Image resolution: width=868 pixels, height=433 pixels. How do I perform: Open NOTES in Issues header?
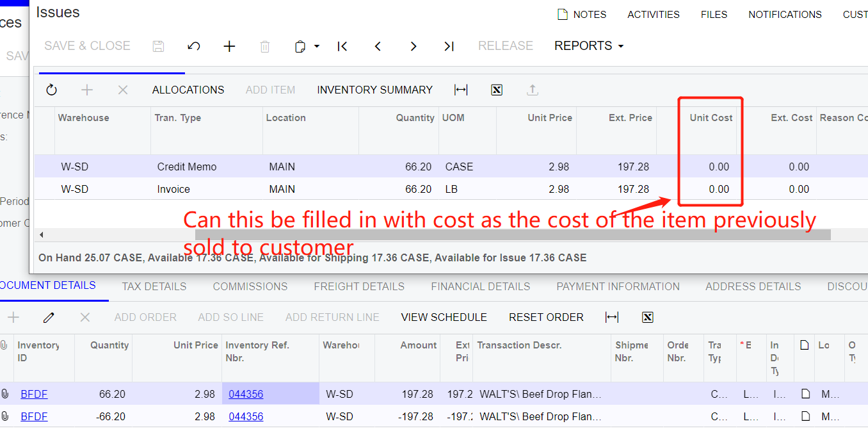click(x=582, y=14)
